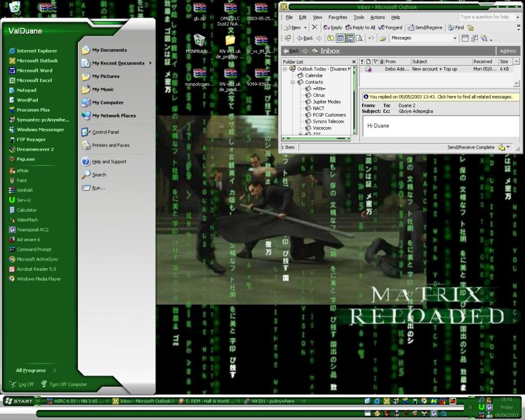Go up one folder level in Outlook
Screen dimensions: 525x420
331,38
